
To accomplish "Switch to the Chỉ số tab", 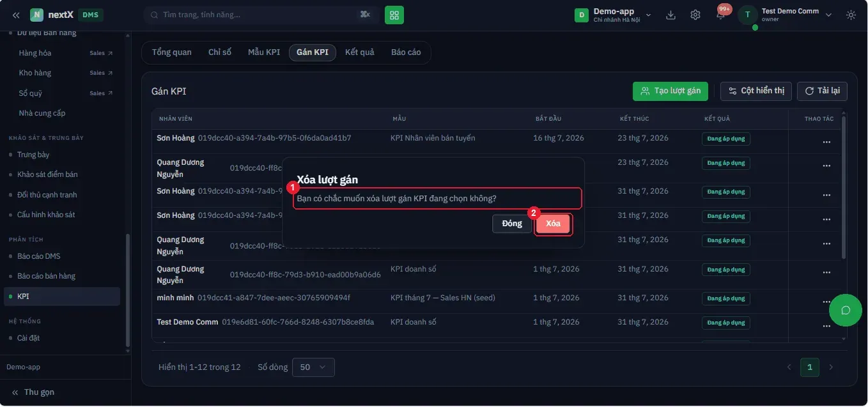I will tap(220, 52).
